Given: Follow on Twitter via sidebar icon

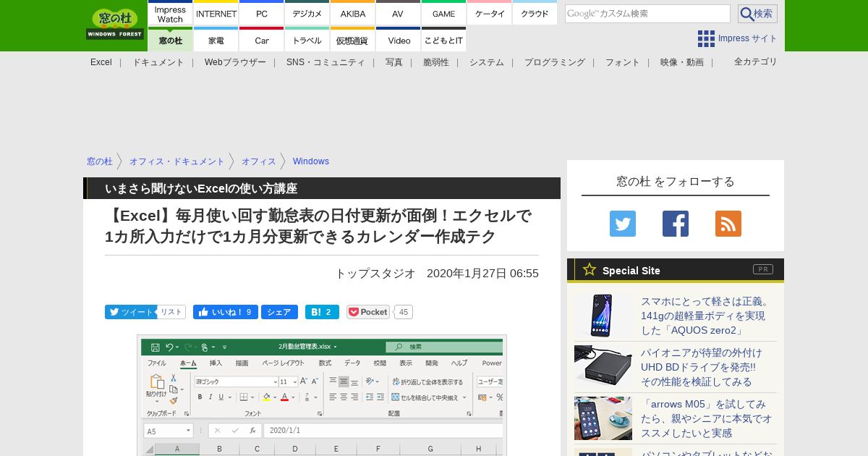Looking at the screenshot, I should coord(622,224).
